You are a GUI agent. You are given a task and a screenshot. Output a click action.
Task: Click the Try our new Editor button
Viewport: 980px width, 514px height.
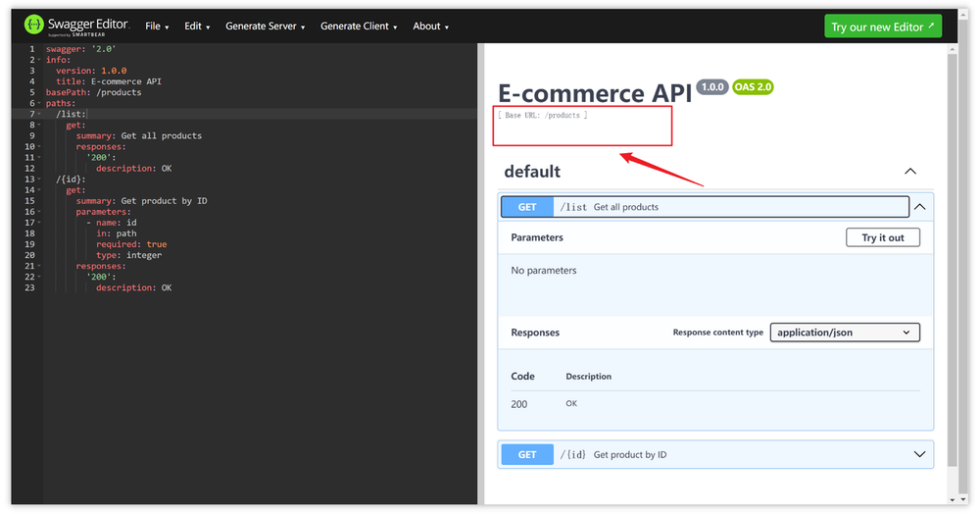883,26
